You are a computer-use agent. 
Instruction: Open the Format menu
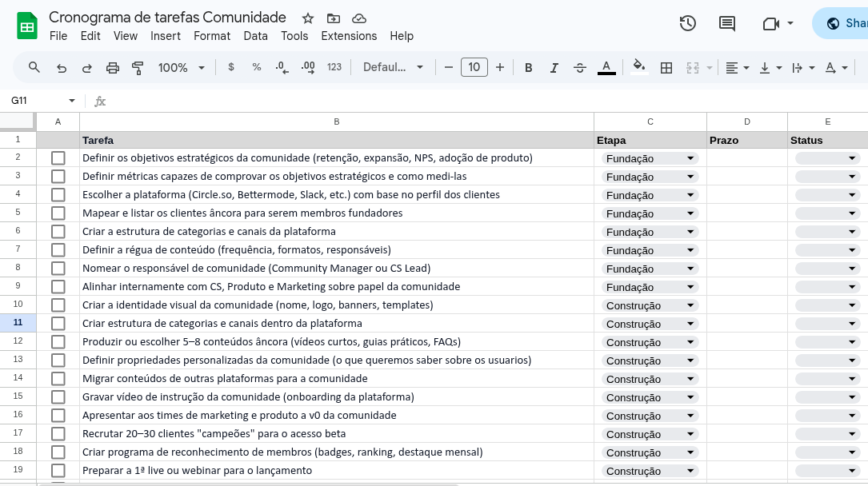pos(212,36)
